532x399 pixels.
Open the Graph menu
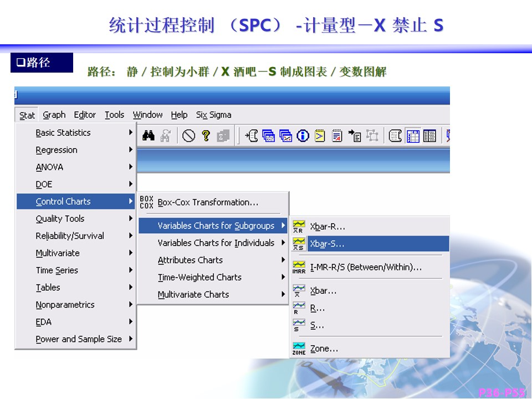point(54,115)
